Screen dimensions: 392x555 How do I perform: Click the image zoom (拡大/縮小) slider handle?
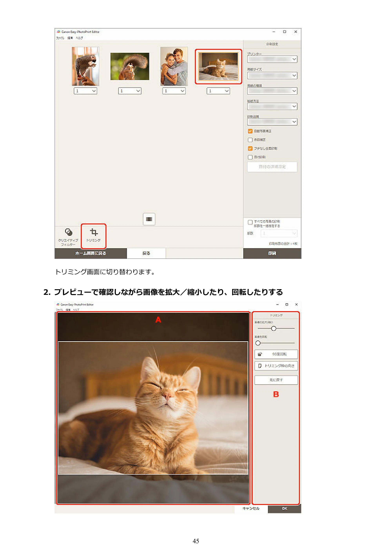pyautogui.click(x=273, y=328)
